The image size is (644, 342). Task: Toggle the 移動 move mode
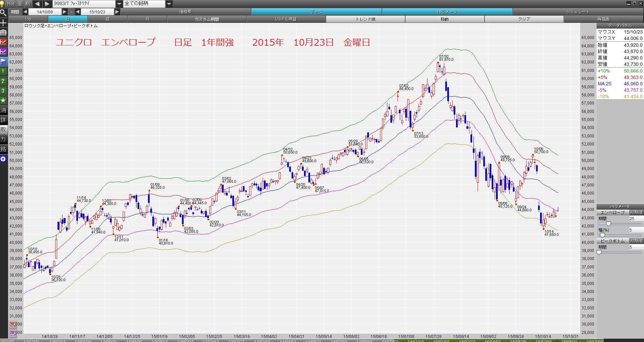(445, 19)
